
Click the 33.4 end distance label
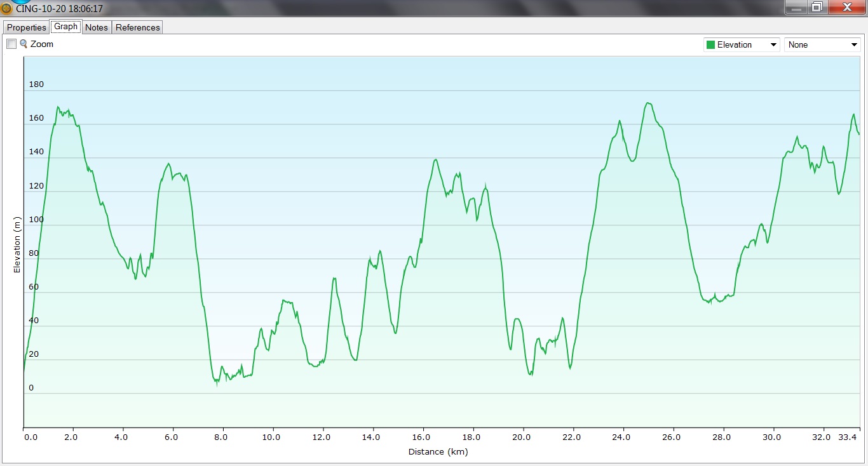click(849, 437)
